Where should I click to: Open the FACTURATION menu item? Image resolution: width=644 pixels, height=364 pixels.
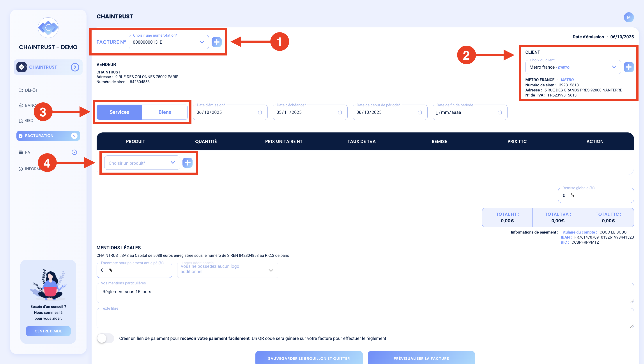coord(48,136)
